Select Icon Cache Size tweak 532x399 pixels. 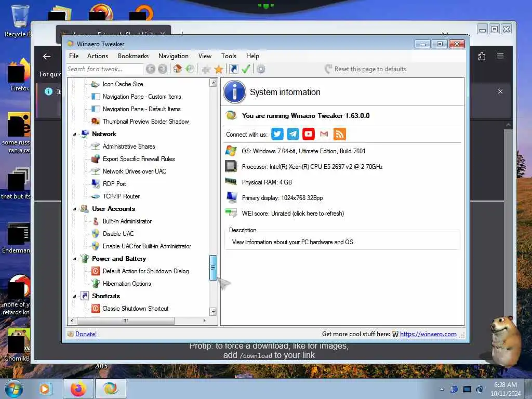123,84
